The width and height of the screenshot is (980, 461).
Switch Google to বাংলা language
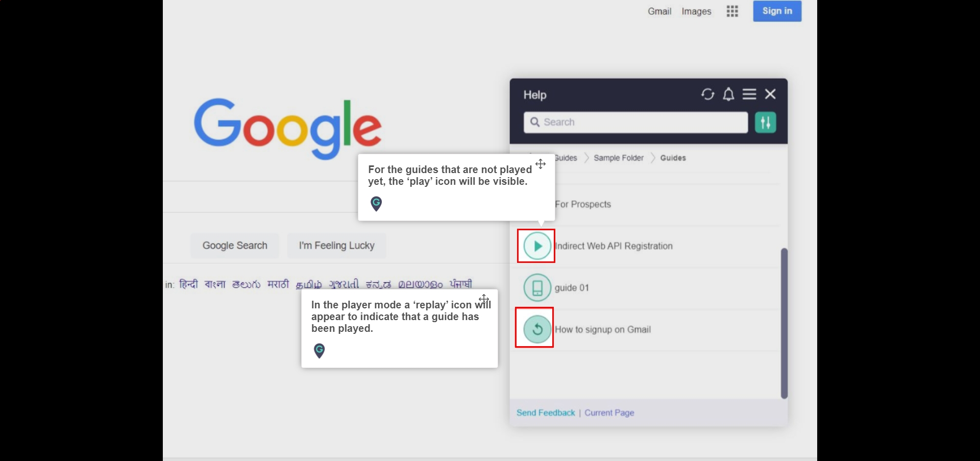[215, 284]
